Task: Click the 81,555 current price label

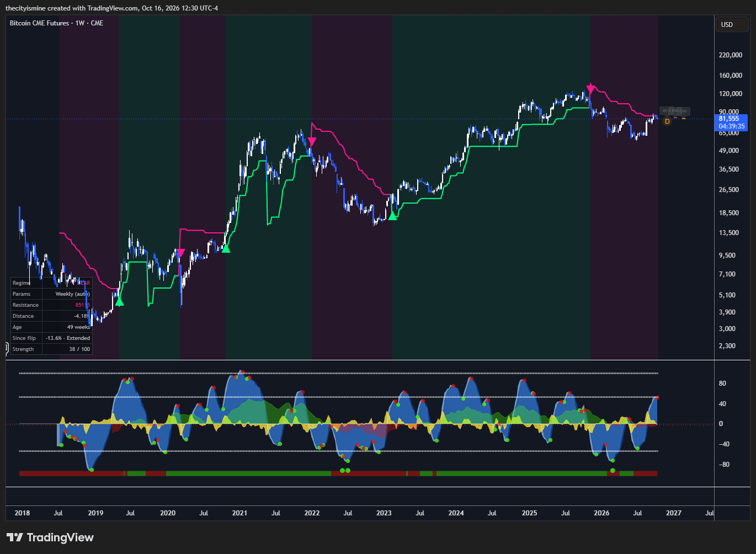Action: click(729, 119)
